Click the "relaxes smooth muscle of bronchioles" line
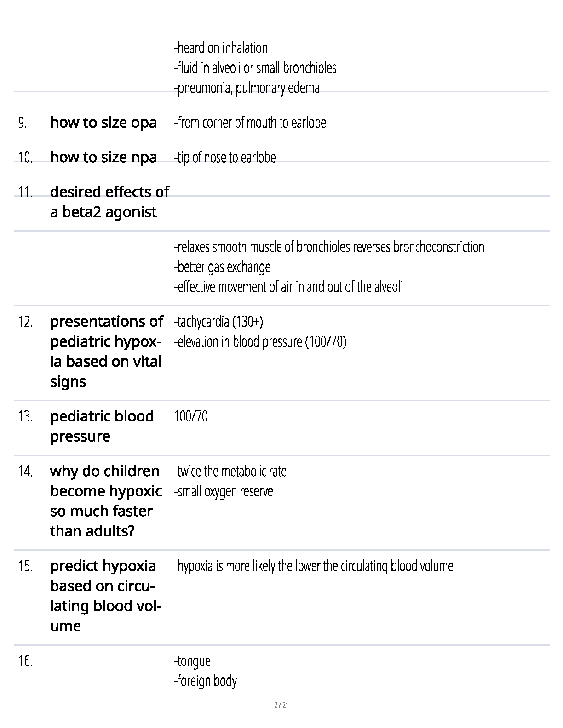Viewport: 563px width, 728px height. click(x=328, y=247)
